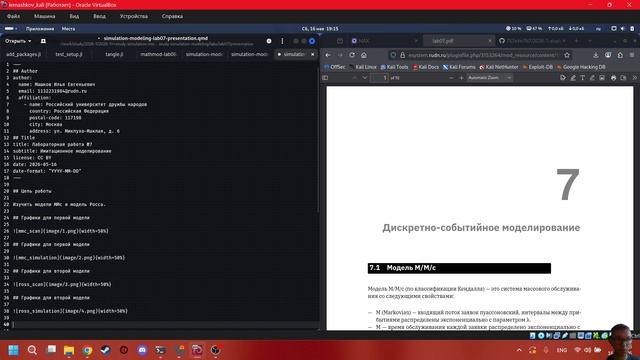Select the PDF add text tool
This screenshot has height=360, width=640.
[582, 78]
